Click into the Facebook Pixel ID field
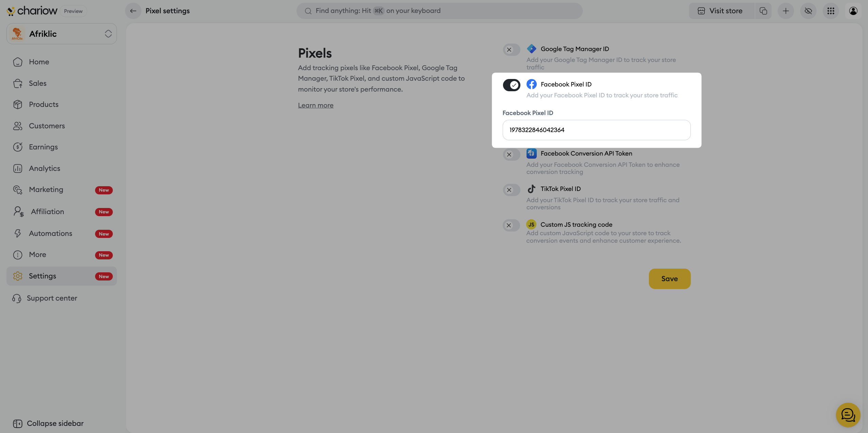868x433 pixels. click(x=596, y=130)
